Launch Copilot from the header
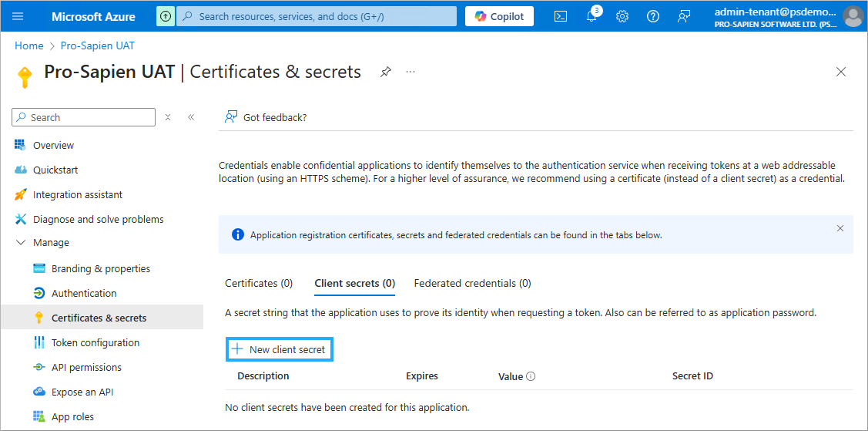Screen dimensions: 868x431 [499, 16]
